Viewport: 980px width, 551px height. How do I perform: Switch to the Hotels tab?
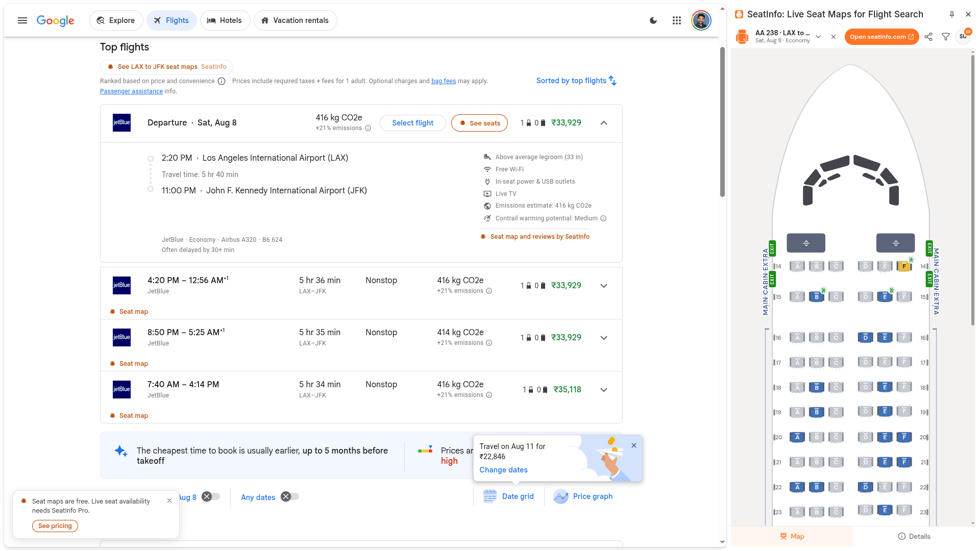[x=225, y=20]
